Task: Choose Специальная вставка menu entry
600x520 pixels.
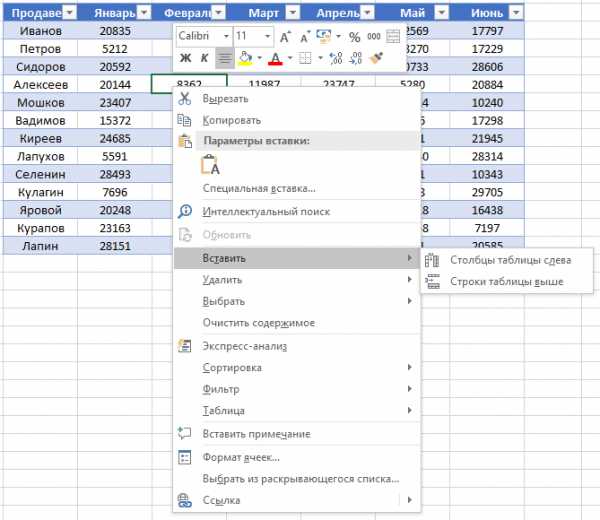Action: click(297, 188)
